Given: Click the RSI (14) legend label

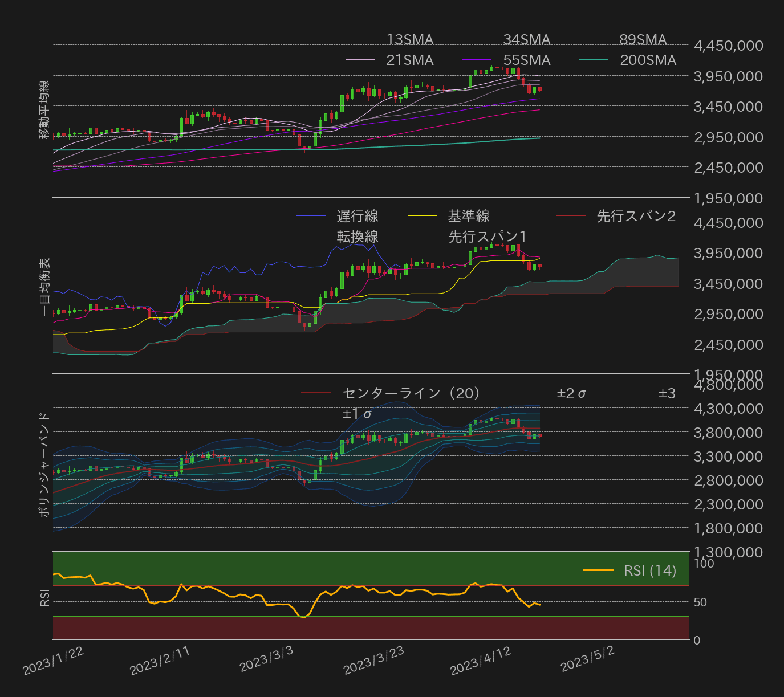Looking at the screenshot, I should (649, 571).
